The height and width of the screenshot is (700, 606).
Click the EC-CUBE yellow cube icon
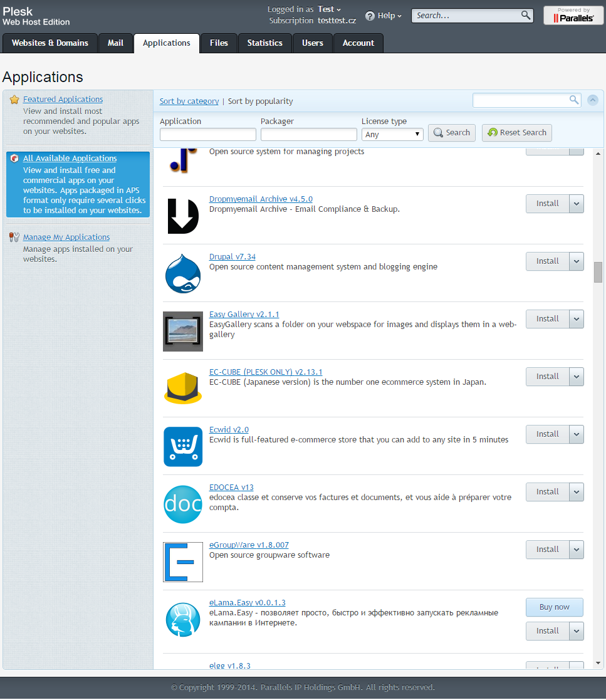click(183, 389)
